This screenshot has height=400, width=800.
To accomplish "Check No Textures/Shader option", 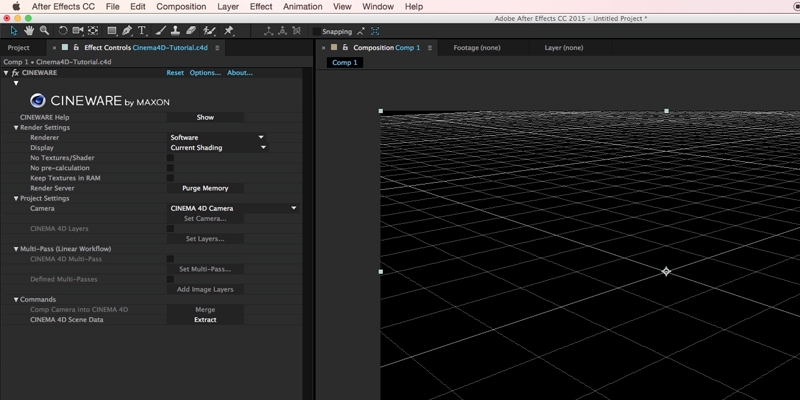I will coord(170,158).
